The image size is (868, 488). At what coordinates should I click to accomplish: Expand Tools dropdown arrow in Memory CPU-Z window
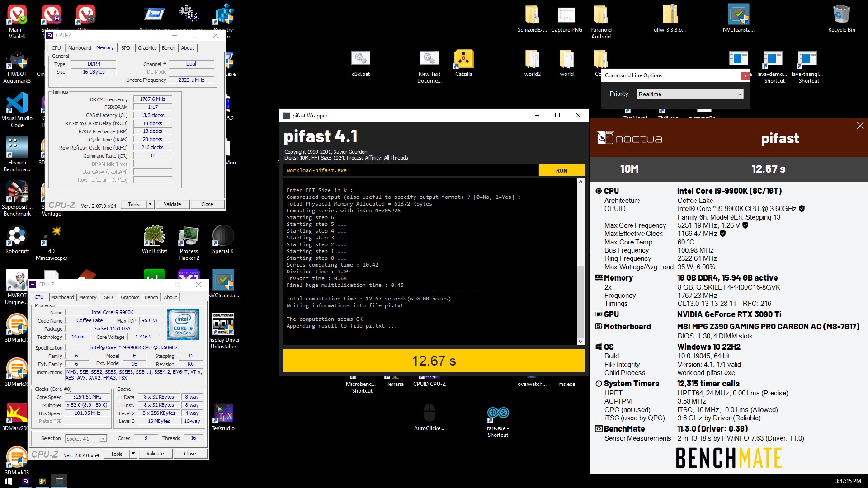click(150, 204)
